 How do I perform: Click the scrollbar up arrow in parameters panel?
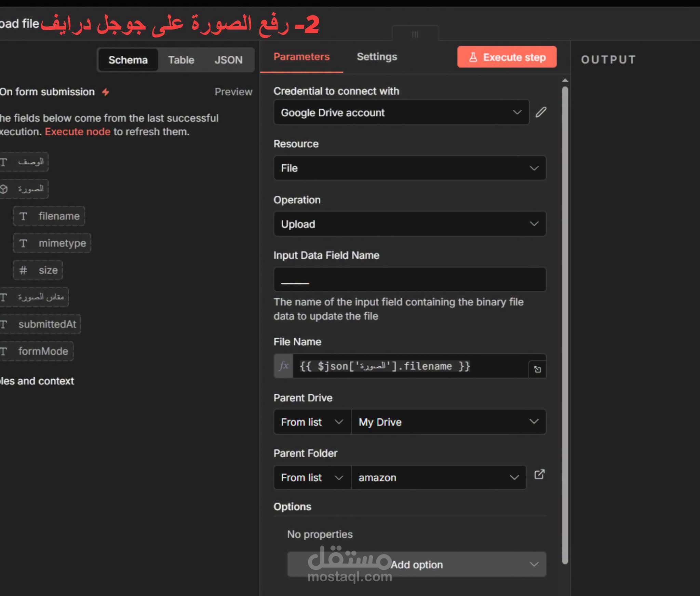565,80
